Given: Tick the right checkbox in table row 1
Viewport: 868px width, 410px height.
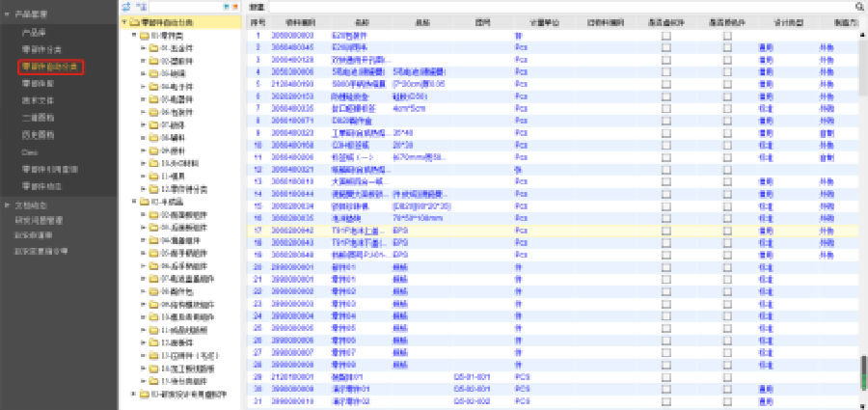Looking at the screenshot, I should point(727,36).
